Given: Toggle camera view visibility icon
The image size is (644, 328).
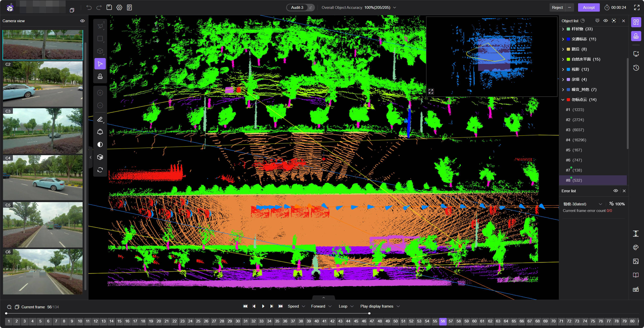Looking at the screenshot, I should tap(82, 21).
